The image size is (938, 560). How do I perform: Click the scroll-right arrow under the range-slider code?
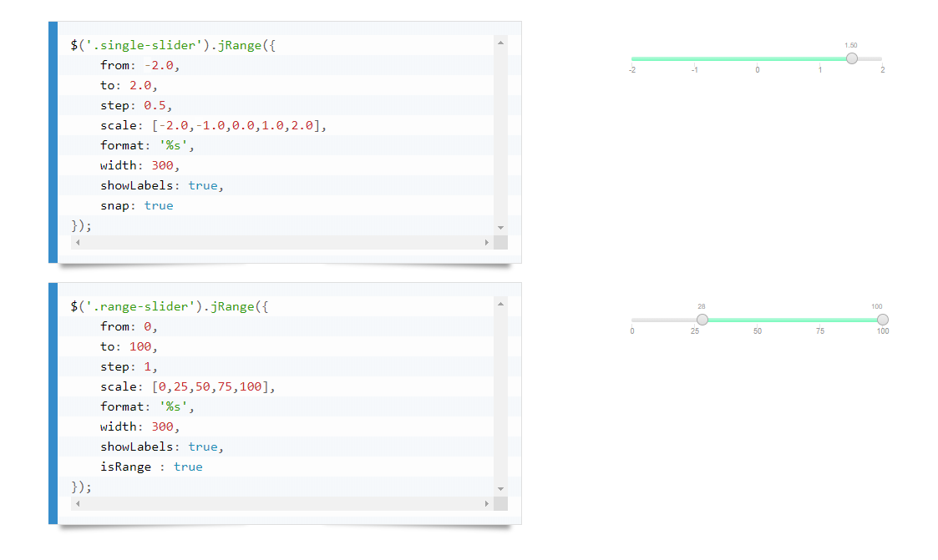(487, 503)
